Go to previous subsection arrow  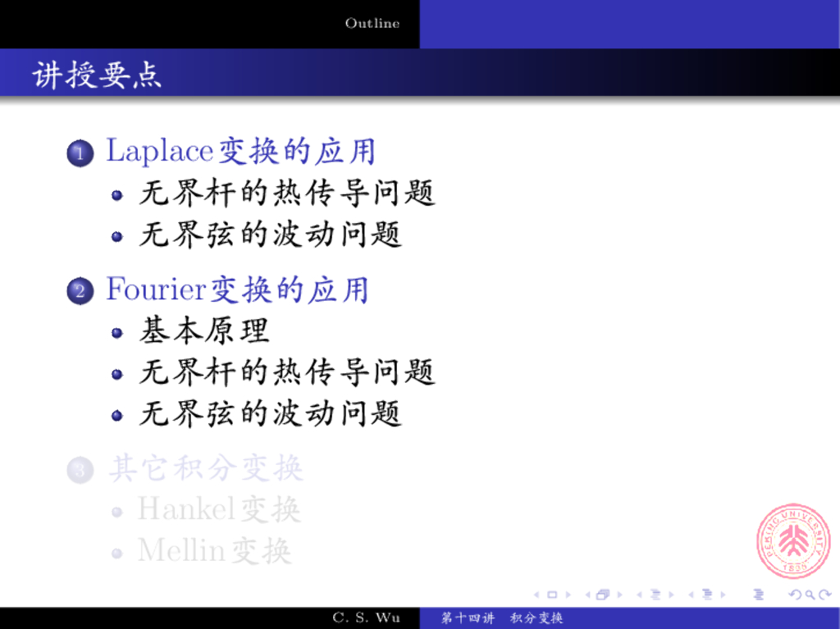click(x=639, y=595)
